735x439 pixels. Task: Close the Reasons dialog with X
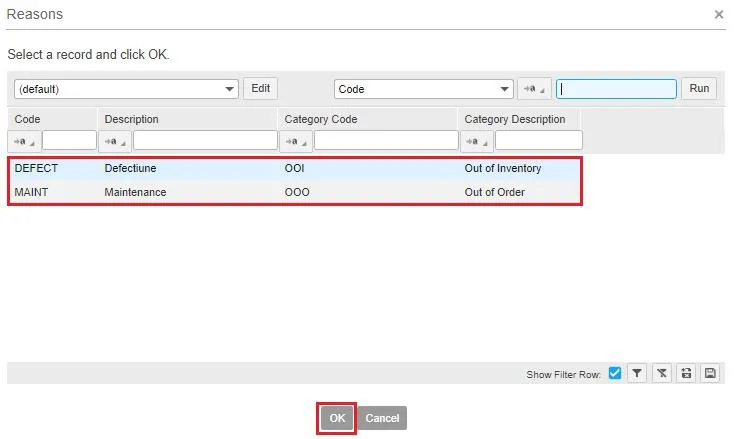tap(719, 15)
